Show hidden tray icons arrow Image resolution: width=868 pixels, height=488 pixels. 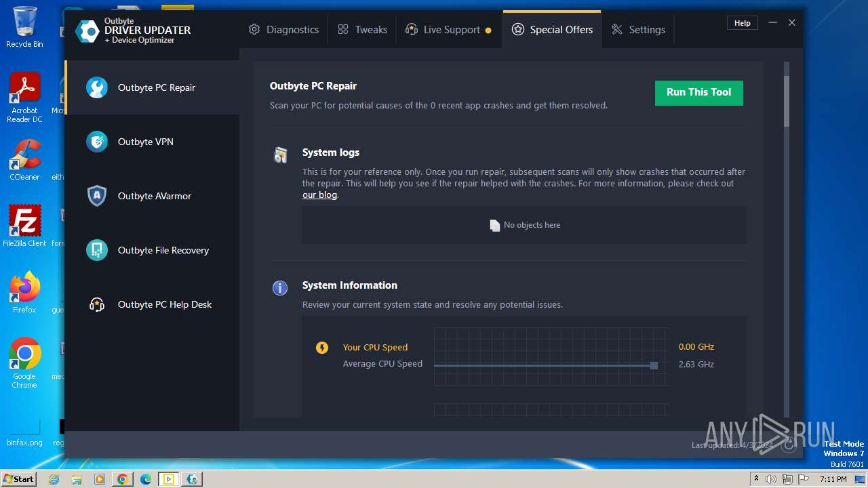pos(757,479)
